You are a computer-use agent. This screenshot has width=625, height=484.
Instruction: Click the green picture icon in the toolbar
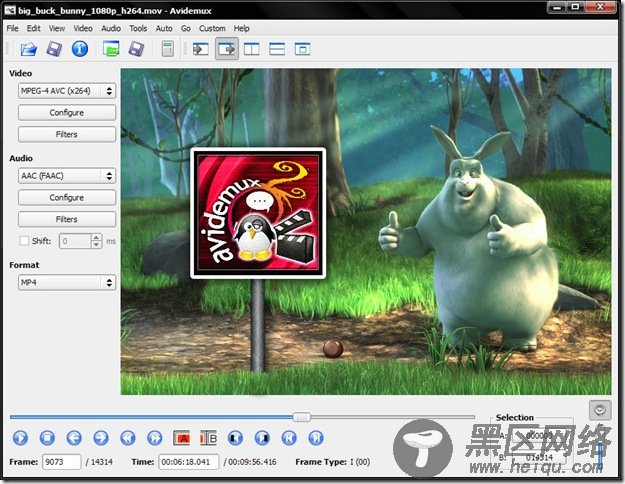click(x=111, y=49)
